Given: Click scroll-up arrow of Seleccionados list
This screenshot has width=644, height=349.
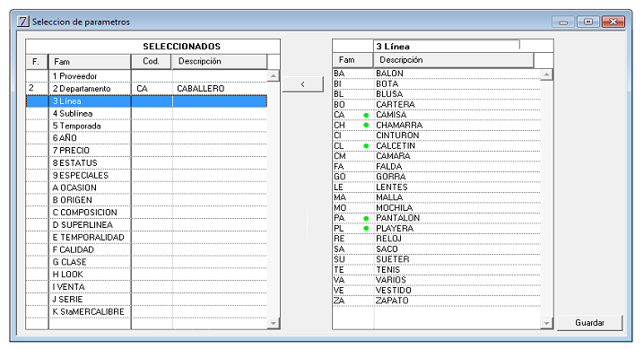Looking at the screenshot, I should [274, 76].
